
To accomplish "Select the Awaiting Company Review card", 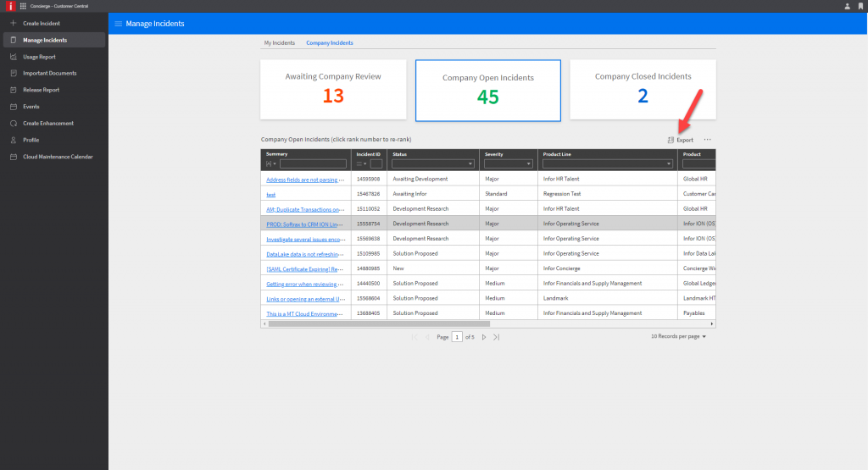I will [333, 89].
